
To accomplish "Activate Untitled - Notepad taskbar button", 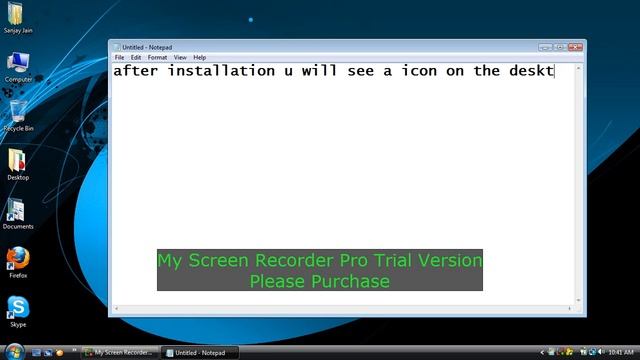I will (200, 353).
